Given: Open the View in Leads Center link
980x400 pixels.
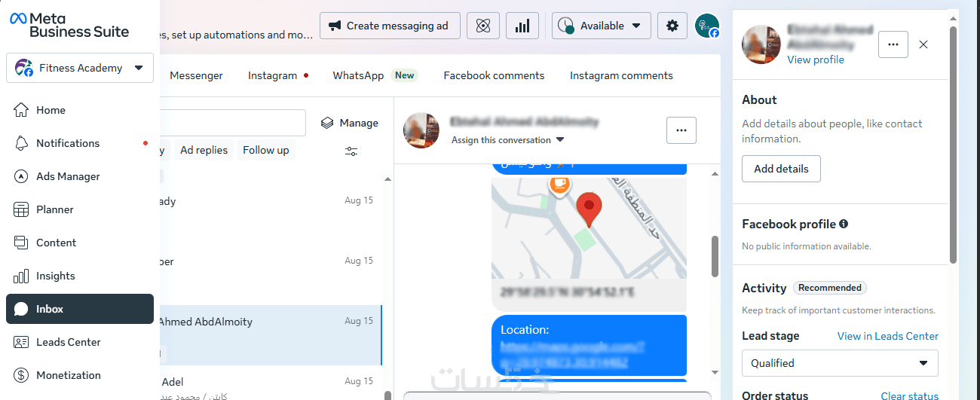Looking at the screenshot, I should 888,336.
